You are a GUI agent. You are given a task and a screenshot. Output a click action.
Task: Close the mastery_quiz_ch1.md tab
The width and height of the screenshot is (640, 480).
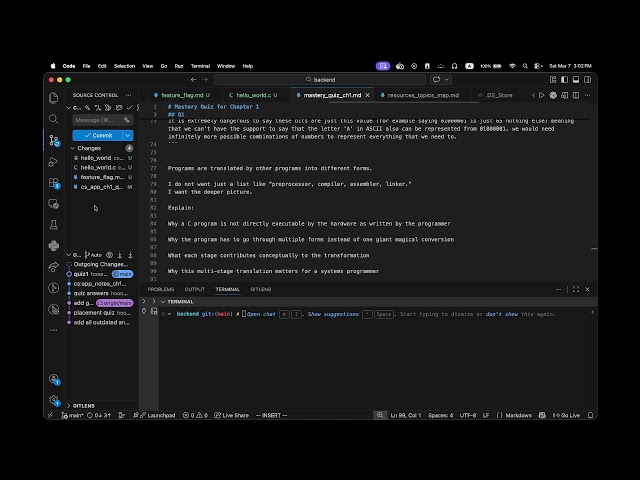point(367,95)
